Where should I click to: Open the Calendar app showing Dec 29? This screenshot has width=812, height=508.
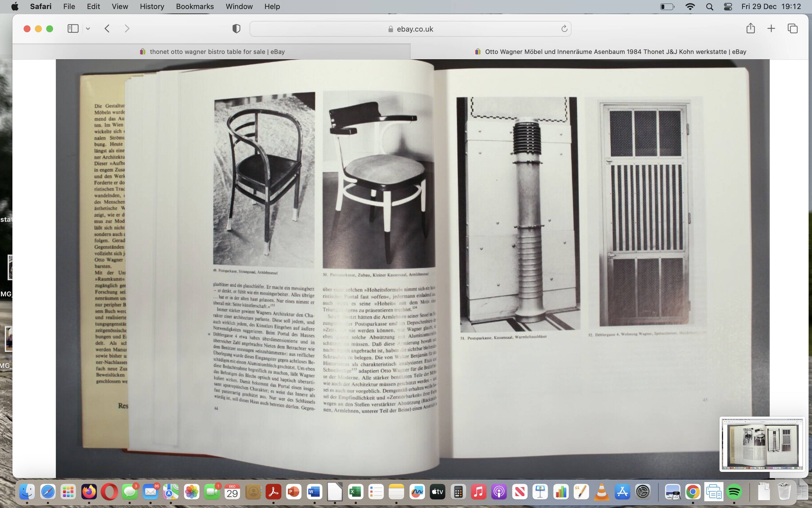233,492
